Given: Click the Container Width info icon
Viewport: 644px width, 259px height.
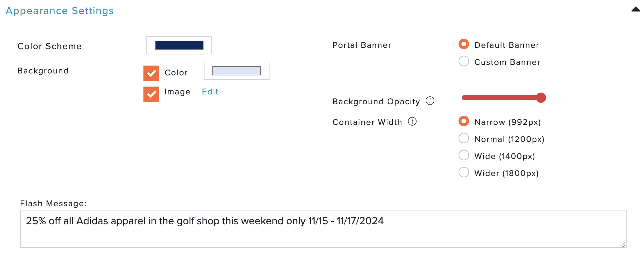Looking at the screenshot, I should click(412, 121).
